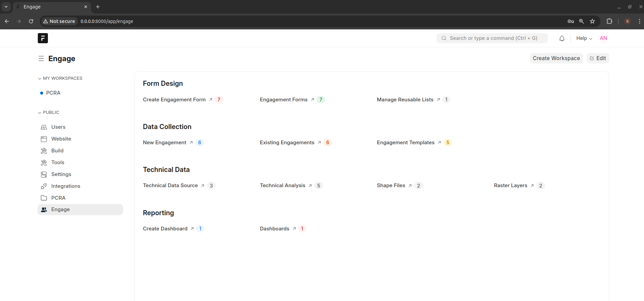This screenshot has height=301, width=644.
Task: Open the Help dropdown
Action: point(584,38)
